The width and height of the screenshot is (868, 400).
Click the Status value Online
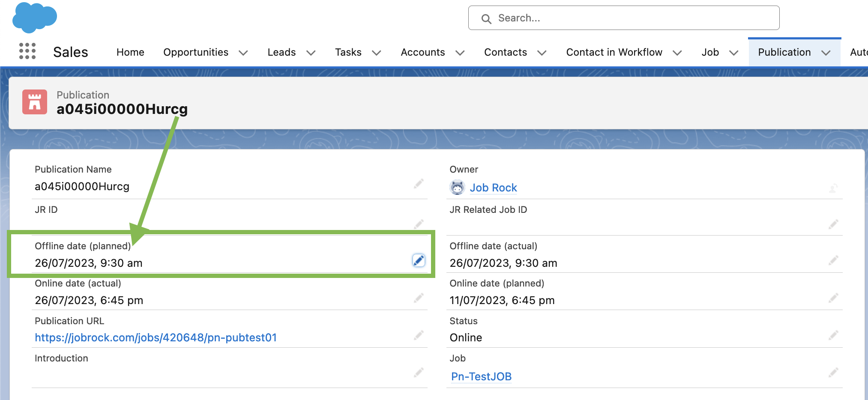click(x=466, y=337)
